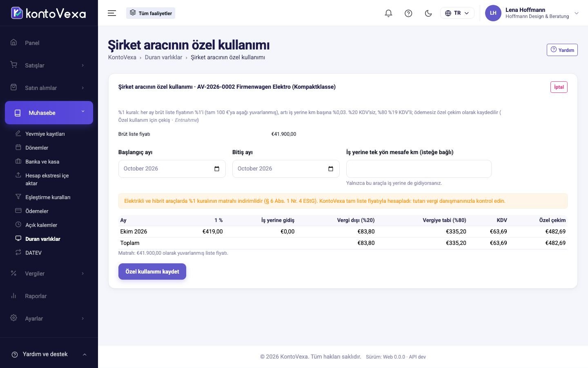Toggle the hamburger sidebar menu
The image size is (588, 368).
coord(112,13)
